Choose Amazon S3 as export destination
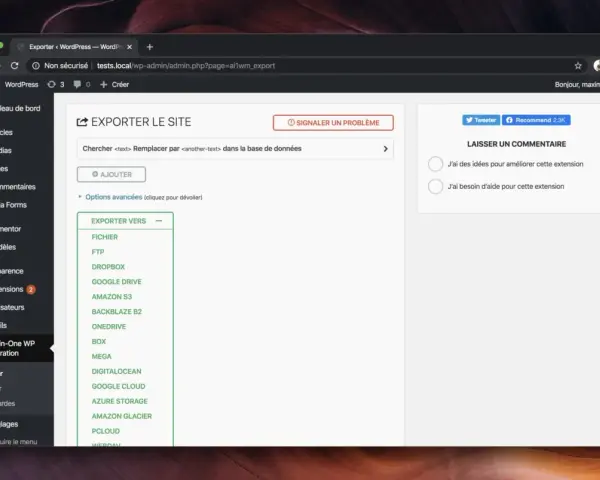 click(x=111, y=297)
